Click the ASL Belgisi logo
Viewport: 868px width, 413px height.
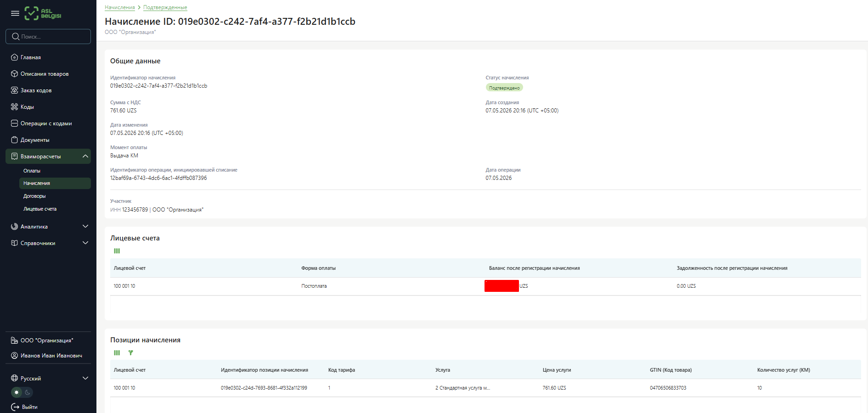43,13
